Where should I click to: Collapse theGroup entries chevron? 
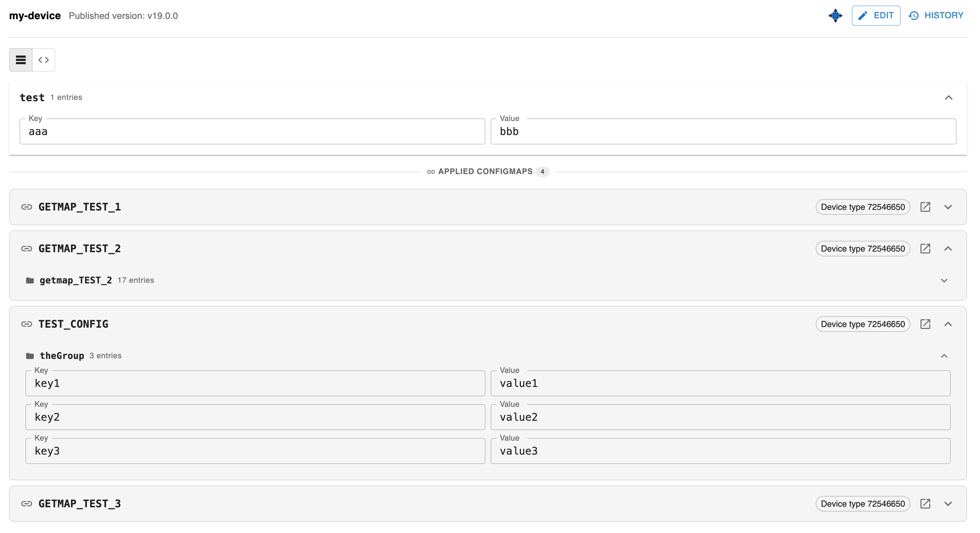pyautogui.click(x=944, y=356)
